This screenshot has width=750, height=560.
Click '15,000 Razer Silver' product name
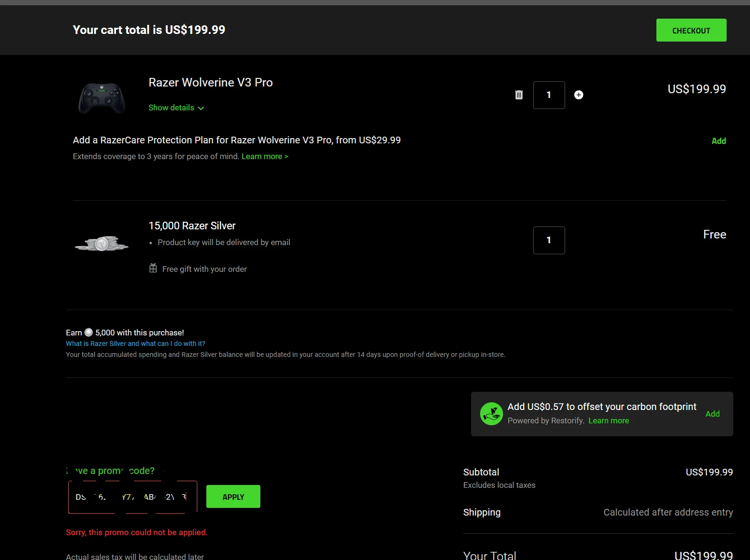(192, 226)
